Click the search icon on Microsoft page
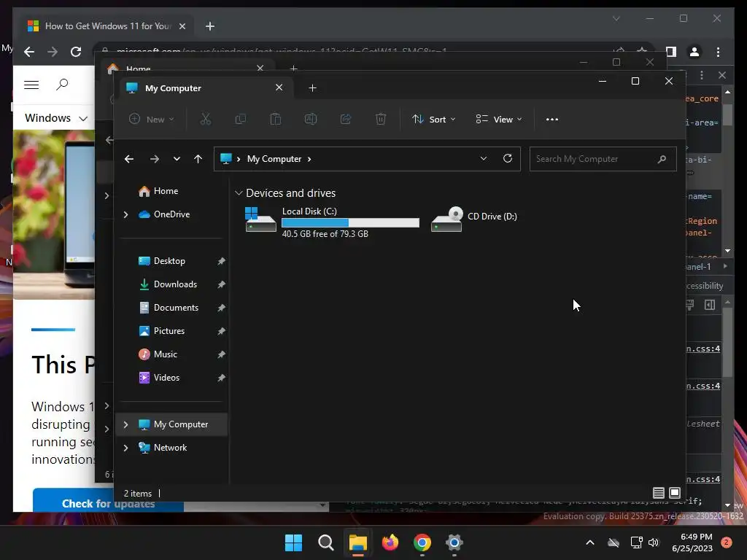 tap(62, 85)
